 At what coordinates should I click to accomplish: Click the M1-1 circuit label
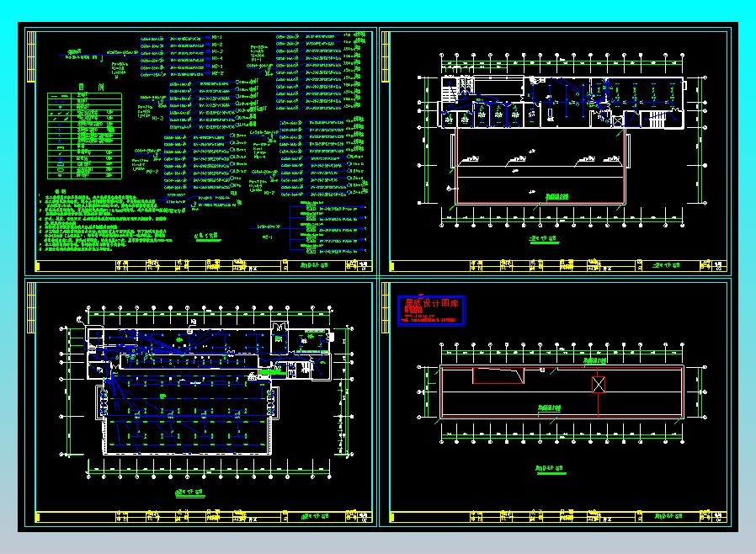coord(216,37)
